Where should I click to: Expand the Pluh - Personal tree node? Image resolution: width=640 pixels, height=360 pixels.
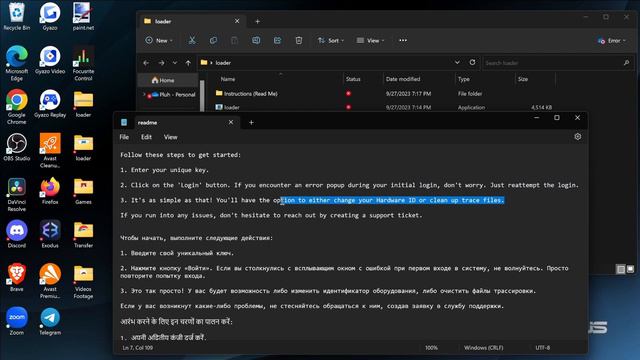[144, 94]
